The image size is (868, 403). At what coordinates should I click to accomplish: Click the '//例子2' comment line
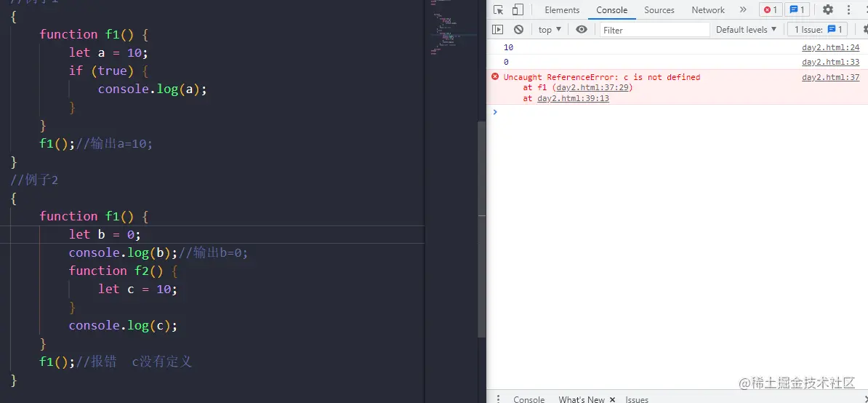(x=34, y=180)
